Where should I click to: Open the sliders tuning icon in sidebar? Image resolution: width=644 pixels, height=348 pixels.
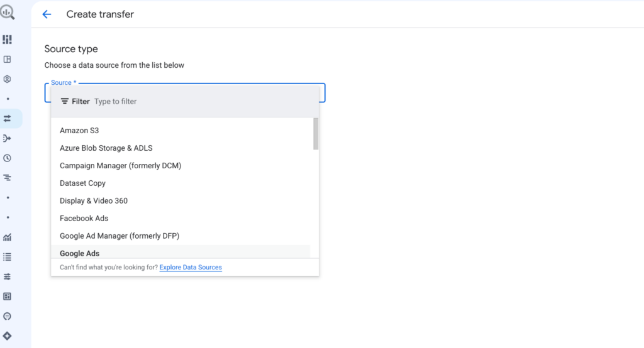coord(7,276)
